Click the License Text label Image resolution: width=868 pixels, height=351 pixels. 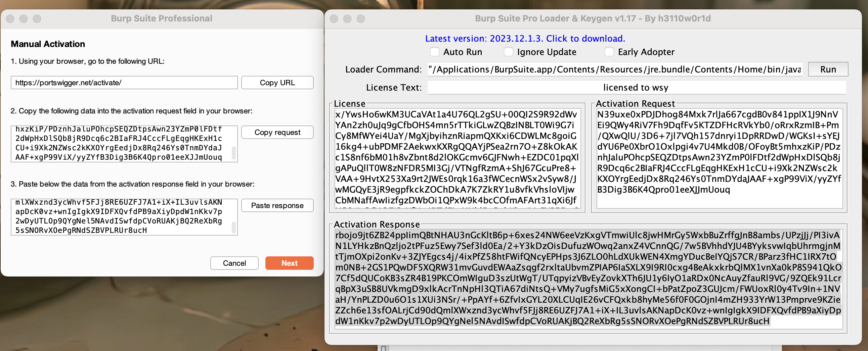pyautogui.click(x=394, y=88)
